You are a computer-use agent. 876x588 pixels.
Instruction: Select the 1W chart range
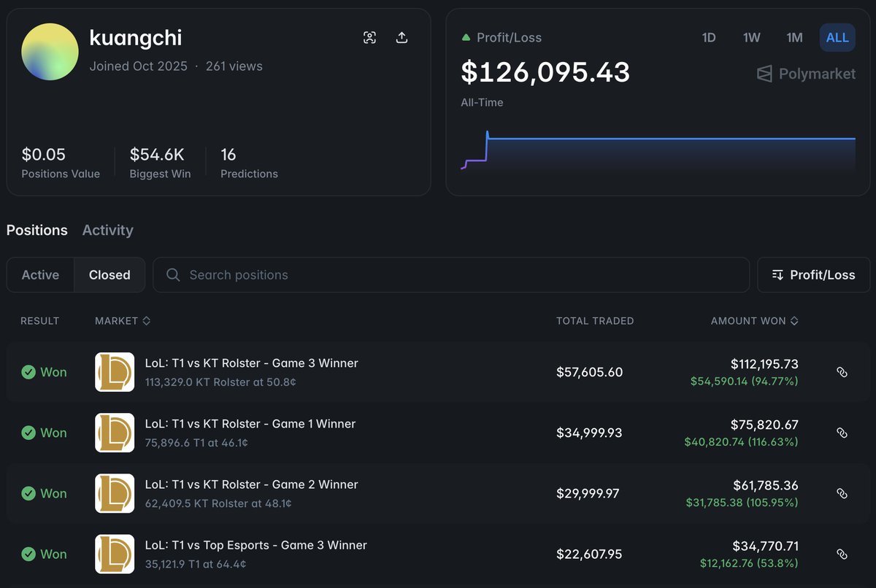[751, 37]
